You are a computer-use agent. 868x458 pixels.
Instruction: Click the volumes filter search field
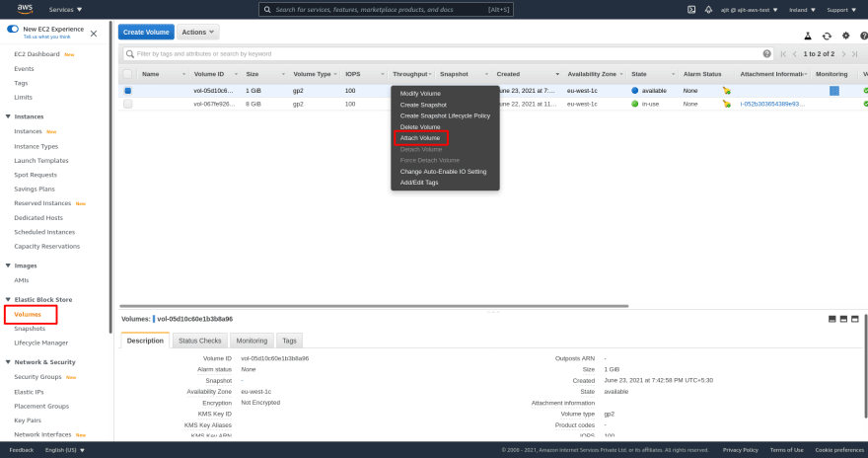pyautogui.click(x=447, y=53)
